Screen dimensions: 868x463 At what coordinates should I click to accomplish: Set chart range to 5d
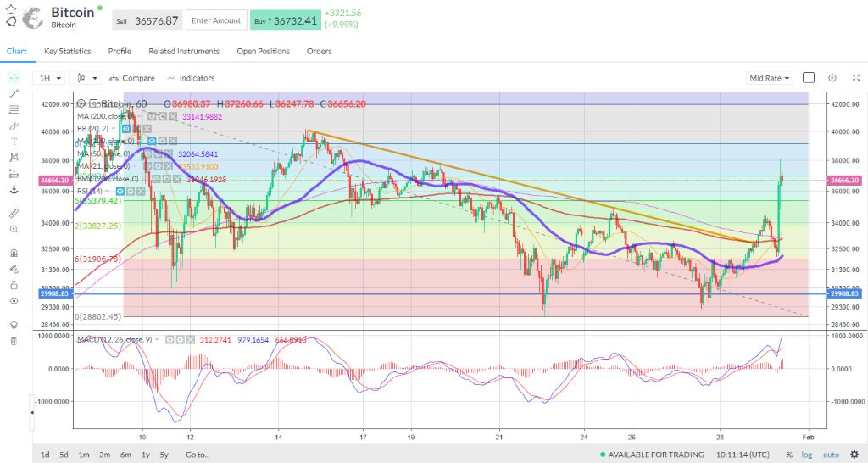click(64, 455)
